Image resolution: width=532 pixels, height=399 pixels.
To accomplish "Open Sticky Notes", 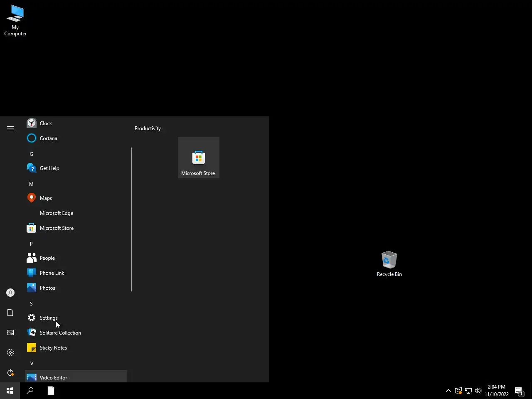I will 76,348.
